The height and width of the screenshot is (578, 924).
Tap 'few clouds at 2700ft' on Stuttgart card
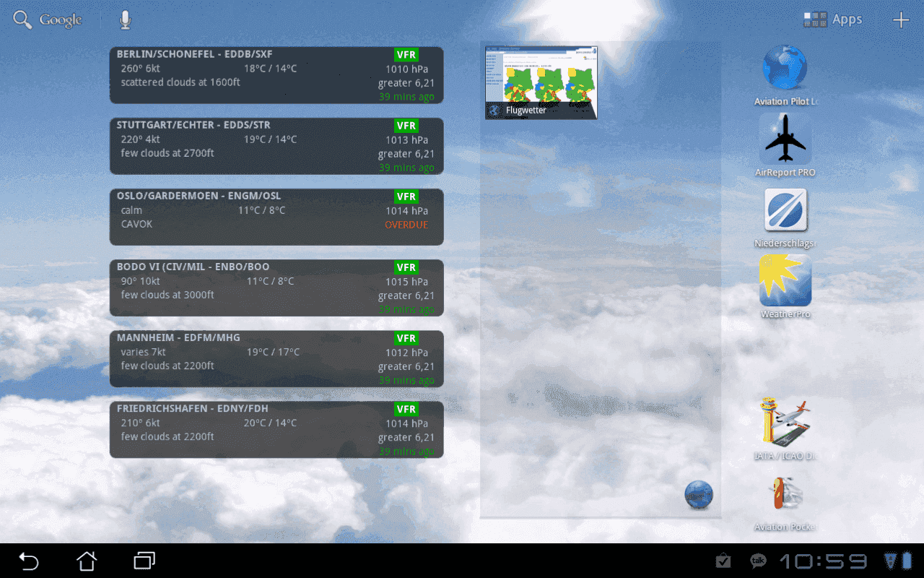click(x=167, y=153)
